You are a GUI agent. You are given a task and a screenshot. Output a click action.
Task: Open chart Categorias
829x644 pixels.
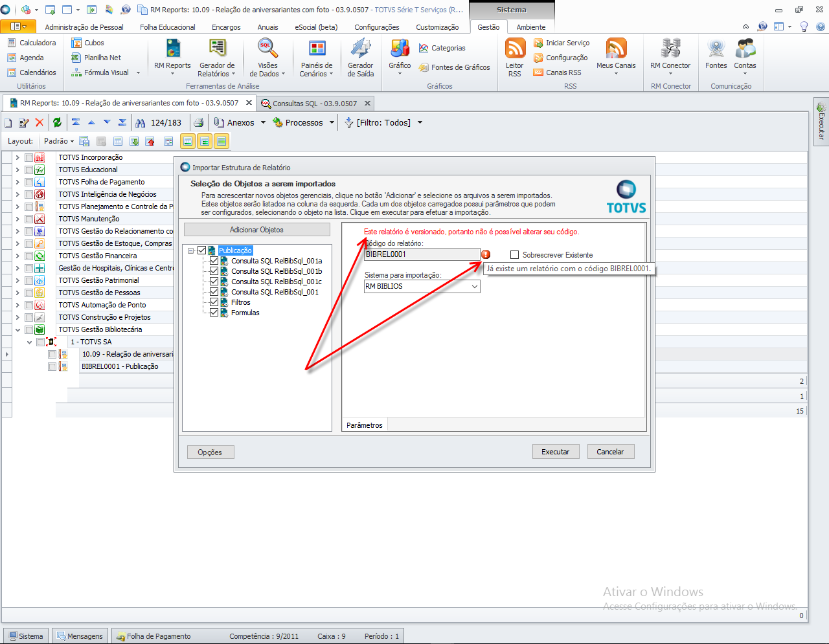pyautogui.click(x=442, y=48)
